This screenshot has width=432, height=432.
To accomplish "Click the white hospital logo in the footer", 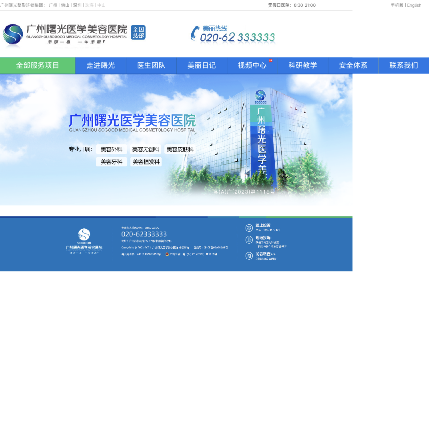I will click(x=84, y=234).
